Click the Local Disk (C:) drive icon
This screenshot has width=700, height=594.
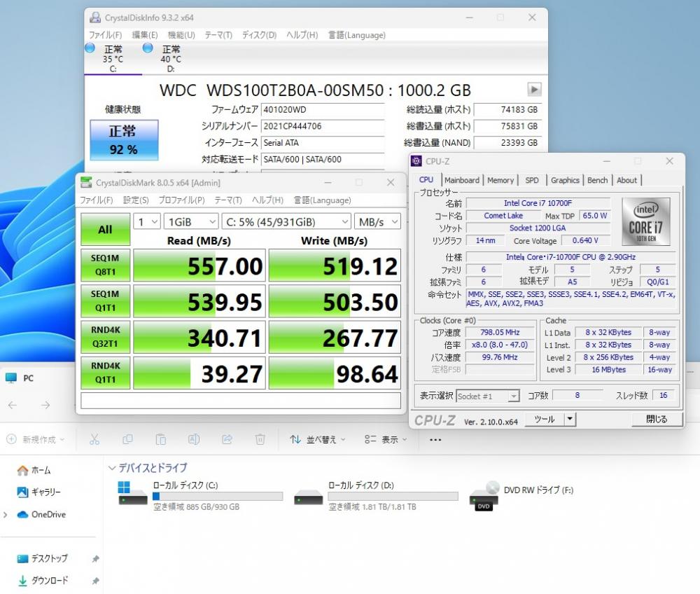point(132,493)
